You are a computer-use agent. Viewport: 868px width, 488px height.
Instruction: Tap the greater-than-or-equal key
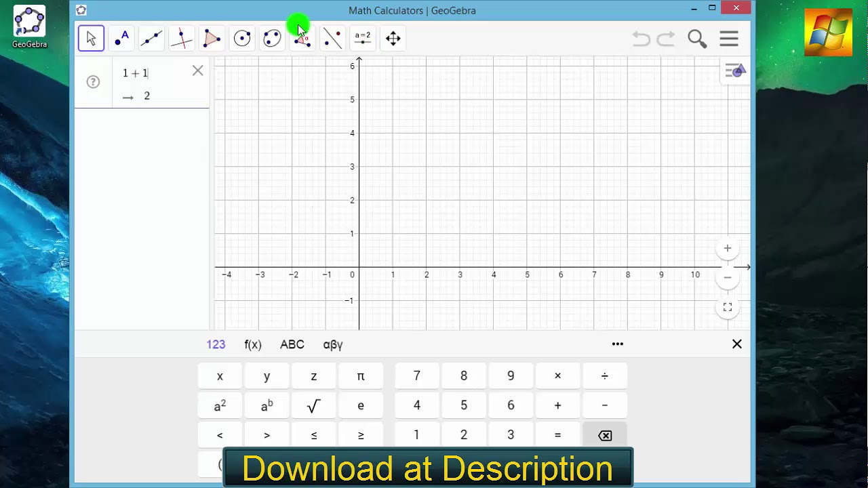tap(361, 435)
